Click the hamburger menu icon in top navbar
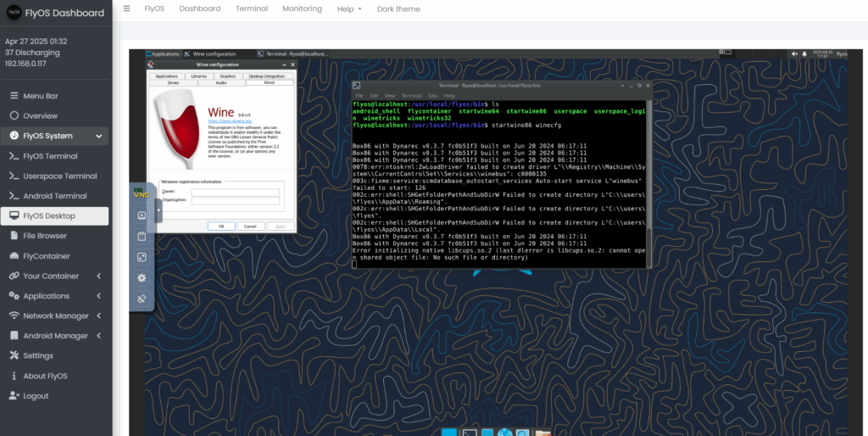Viewport: 868px width, 436px height. 126,8
